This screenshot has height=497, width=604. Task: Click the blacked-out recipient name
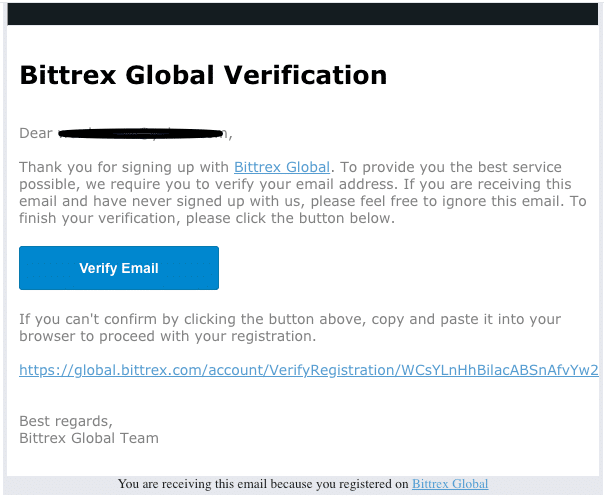coord(141,134)
